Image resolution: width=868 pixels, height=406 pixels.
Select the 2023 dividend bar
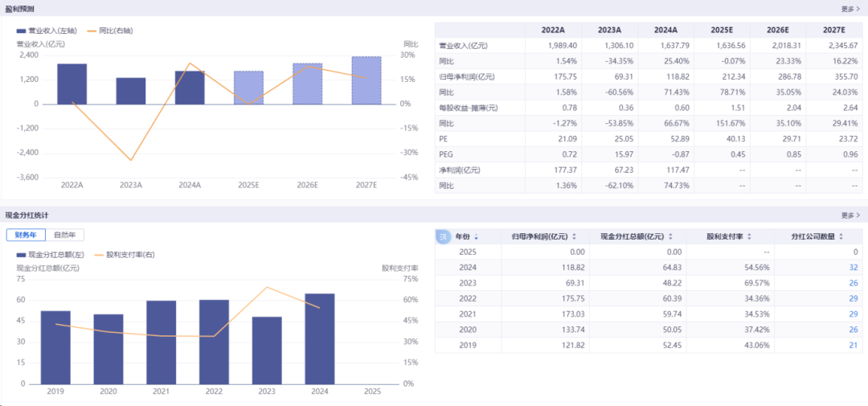[x=267, y=350]
